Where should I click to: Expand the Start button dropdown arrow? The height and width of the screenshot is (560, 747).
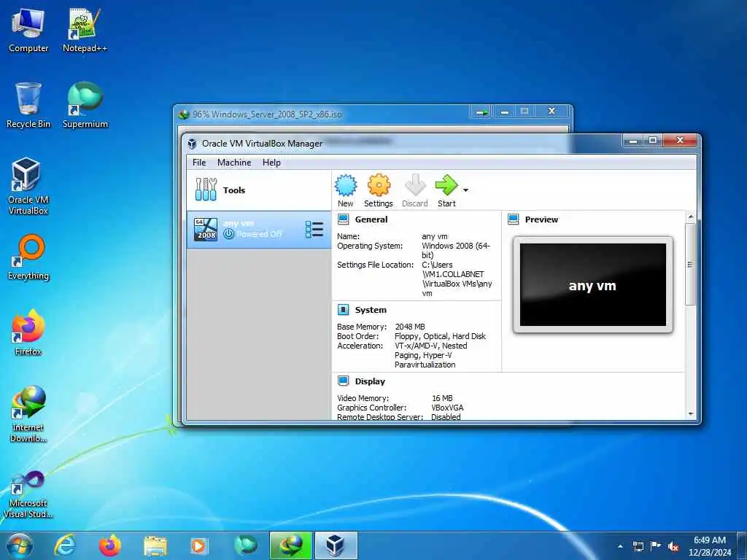pos(465,190)
